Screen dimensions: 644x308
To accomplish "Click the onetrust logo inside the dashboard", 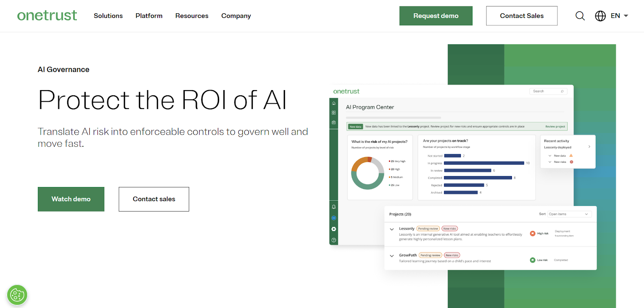I will click(346, 91).
